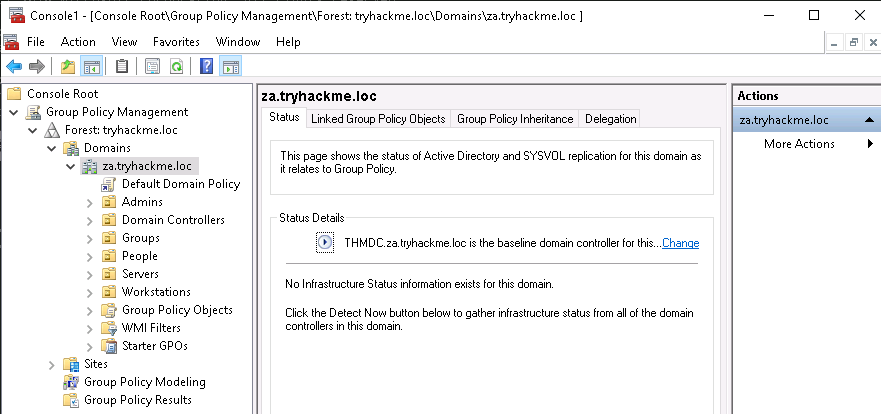Viewport: 881px width, 414px height.
Task: Click the Group Policy Modeling icon
Action: (71, 382)
